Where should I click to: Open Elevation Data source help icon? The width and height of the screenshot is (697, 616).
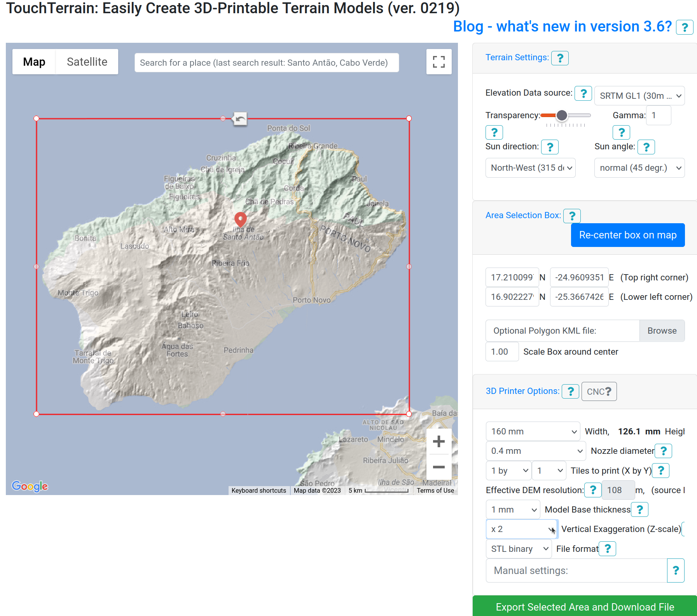[x=583, y=93]
